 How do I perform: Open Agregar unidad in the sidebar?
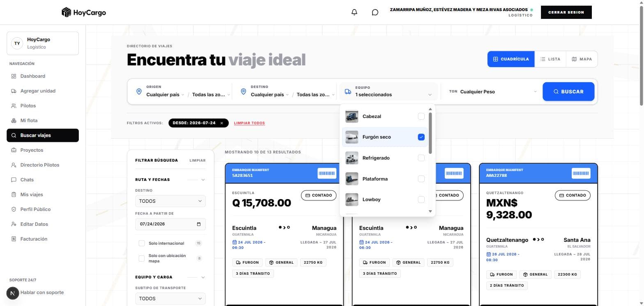coord(43,91)
